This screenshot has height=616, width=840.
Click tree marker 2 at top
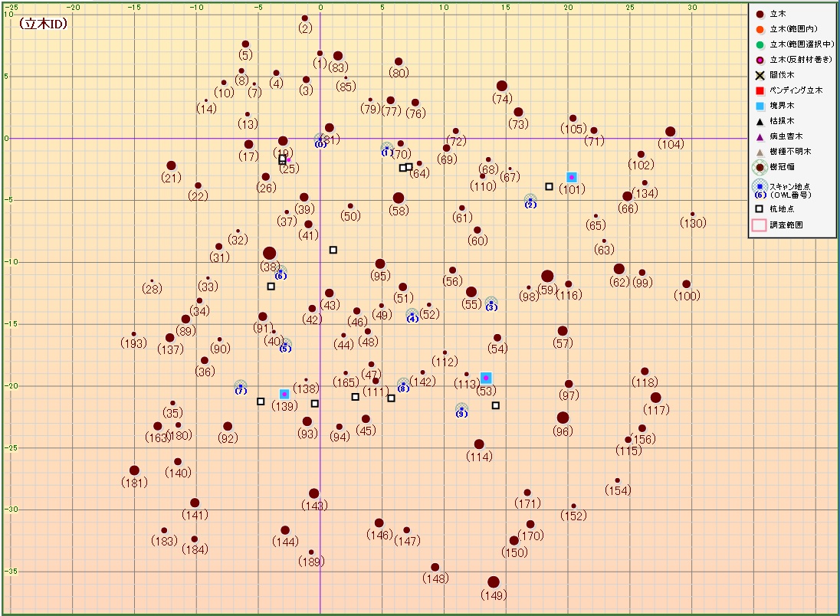305,18
